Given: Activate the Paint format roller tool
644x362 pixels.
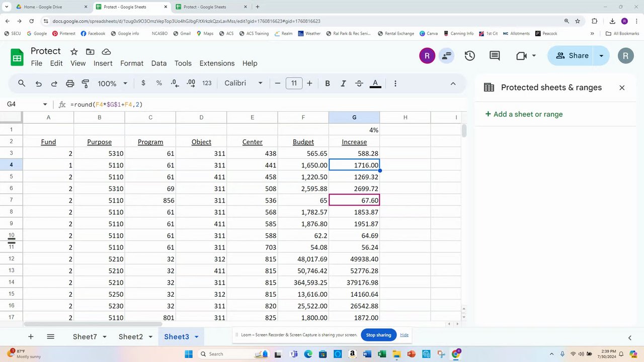Looking at the screenshot, I should 86,83.
